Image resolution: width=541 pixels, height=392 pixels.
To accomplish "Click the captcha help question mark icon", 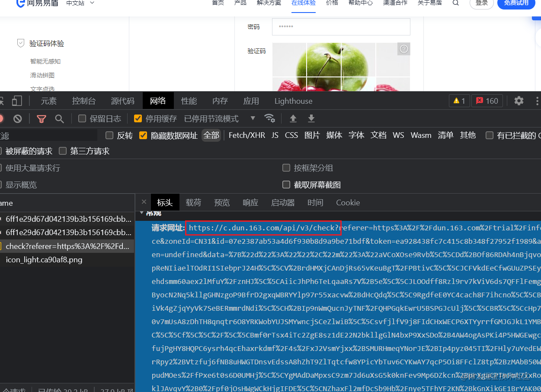I will [x=403, y=49].
